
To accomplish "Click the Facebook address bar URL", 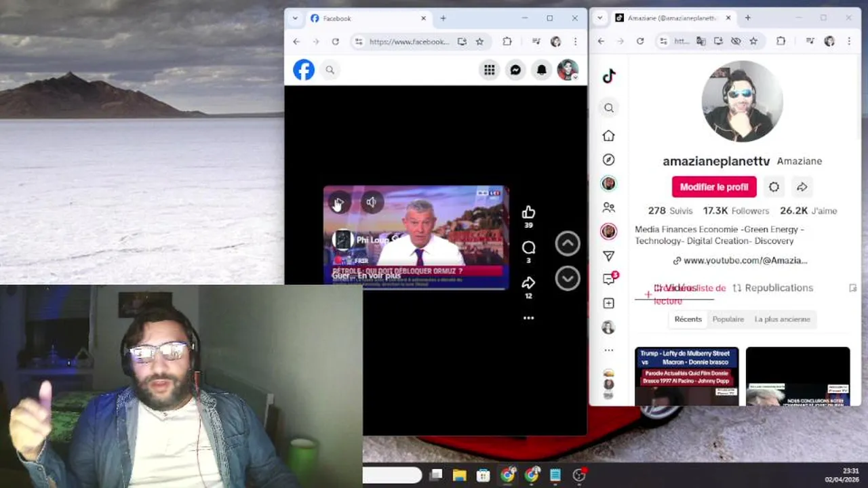I will [409, 41].
